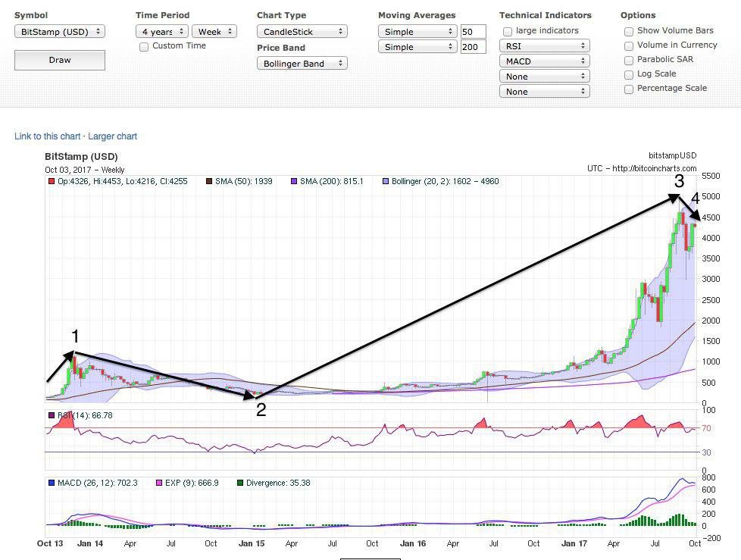
Task: Click the 50 moving average input field
Action: 473,32
